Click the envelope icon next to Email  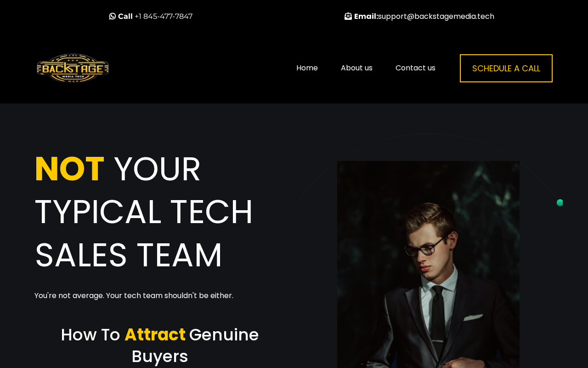[x=348, y=17]
